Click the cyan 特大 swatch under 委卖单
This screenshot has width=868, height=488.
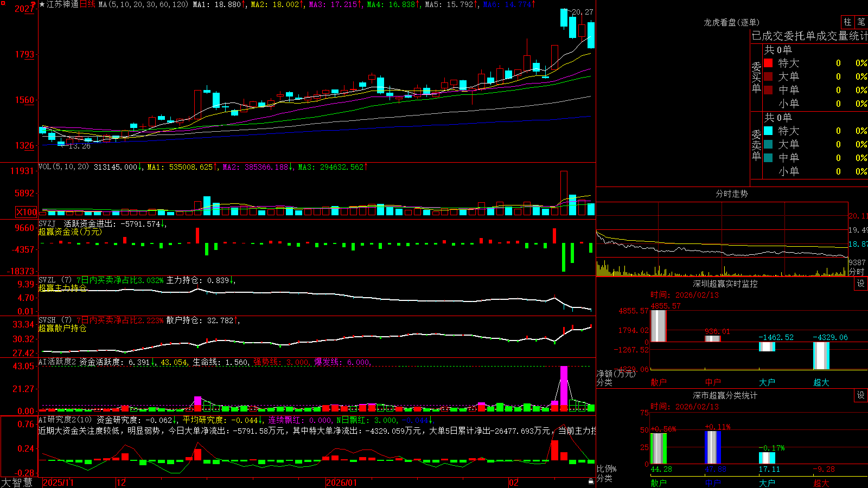pos(768,131)
